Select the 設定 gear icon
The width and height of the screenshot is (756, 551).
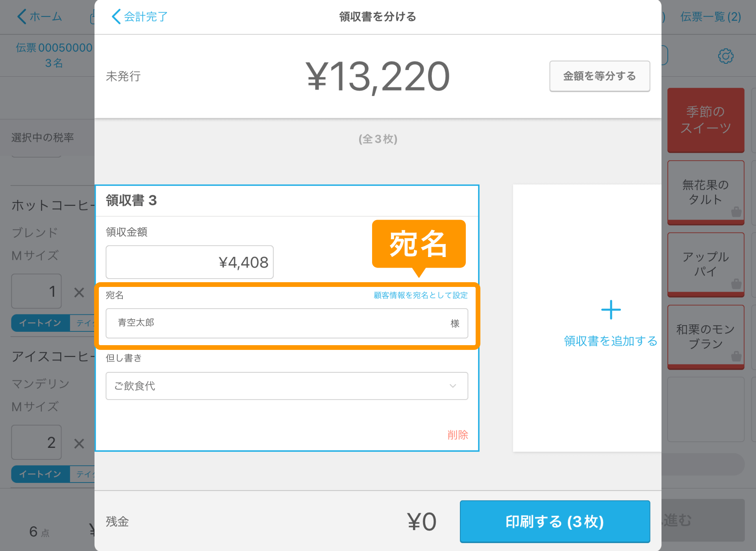pyautogui.click(x=725, y=56)
